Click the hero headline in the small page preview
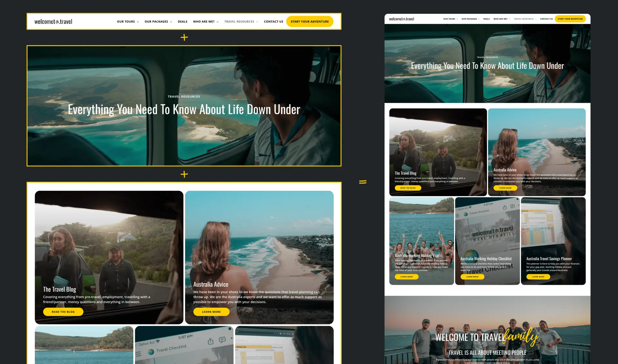The height and width of the screenshot is (364, 618). [x=487, y=66]
